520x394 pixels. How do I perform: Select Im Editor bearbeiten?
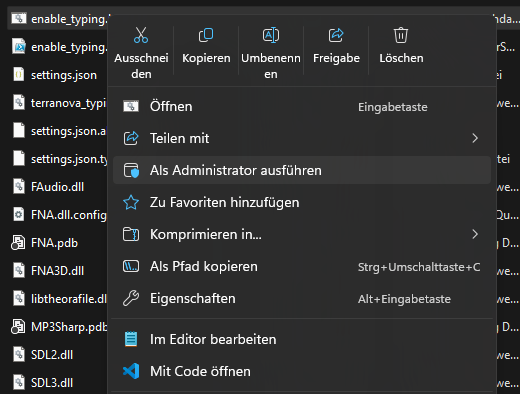302,339
